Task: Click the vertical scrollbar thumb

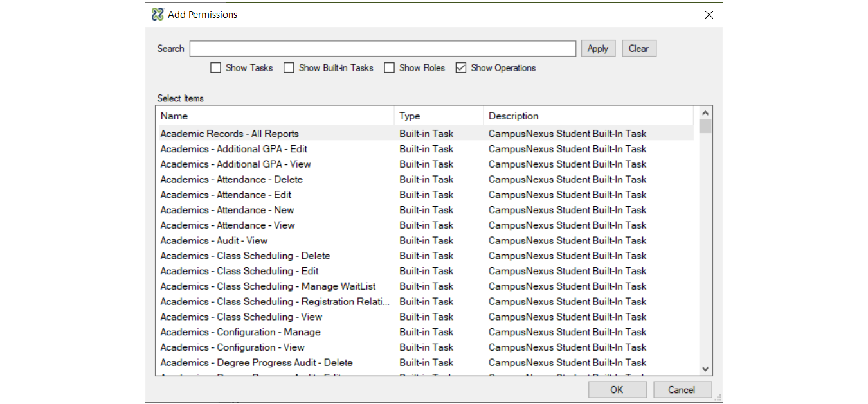Action: pos(705,126)
